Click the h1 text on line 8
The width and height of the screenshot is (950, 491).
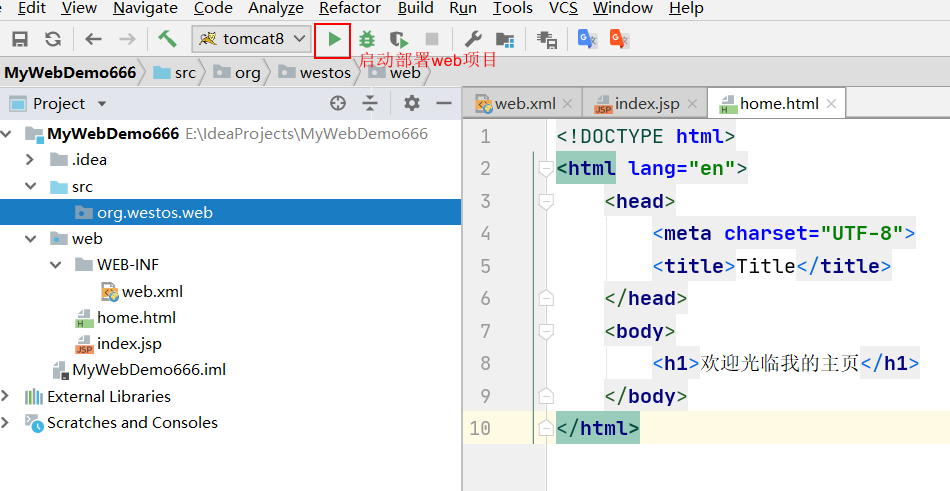[x=780, y=363]
